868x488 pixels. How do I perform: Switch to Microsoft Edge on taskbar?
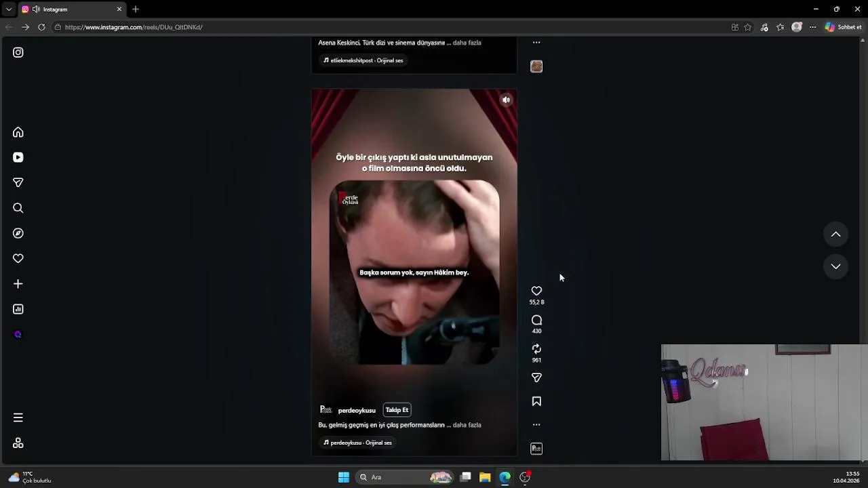pos(505,477)
